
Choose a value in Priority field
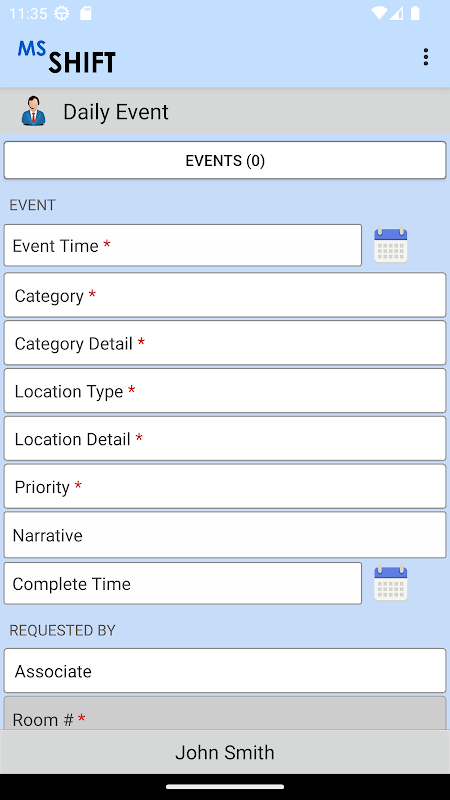click(225, 487)
